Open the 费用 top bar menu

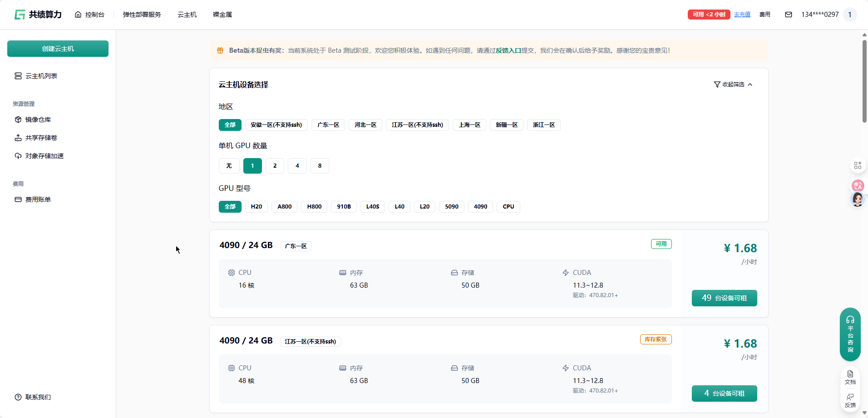point(765,15)
